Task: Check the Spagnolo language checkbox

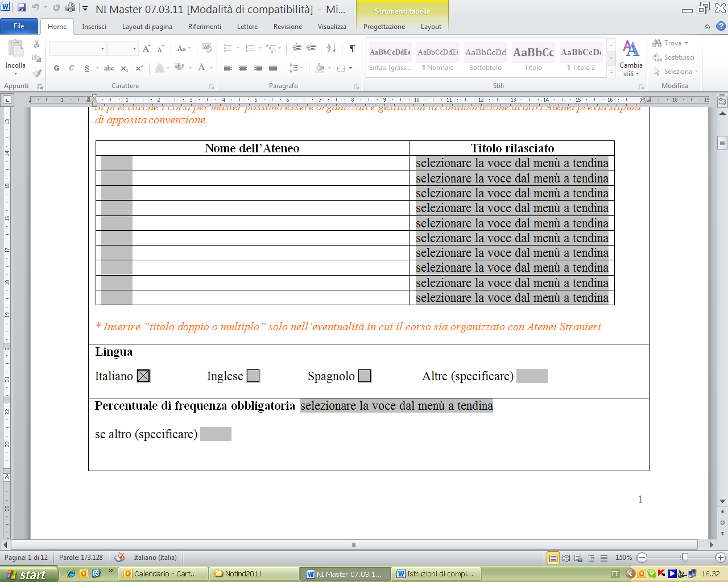Action: pos(365,376)
